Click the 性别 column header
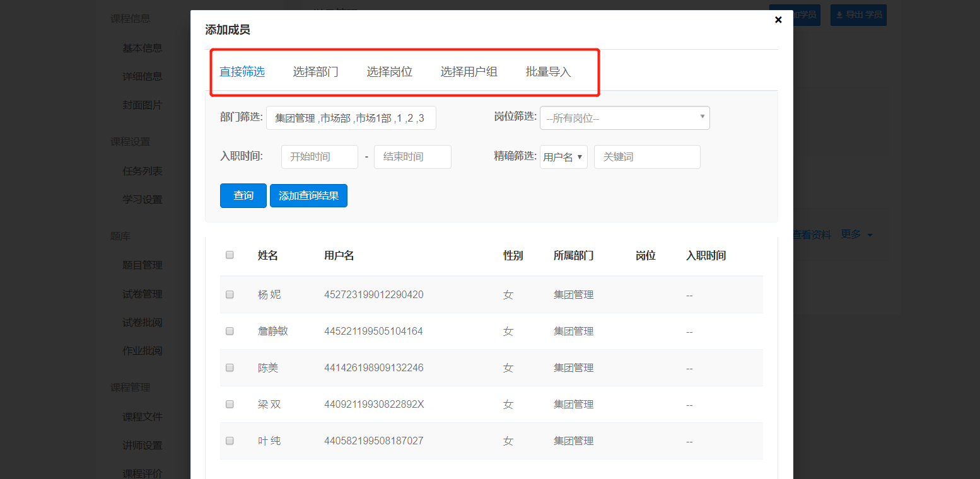980x479 pixels. [513, 255]
